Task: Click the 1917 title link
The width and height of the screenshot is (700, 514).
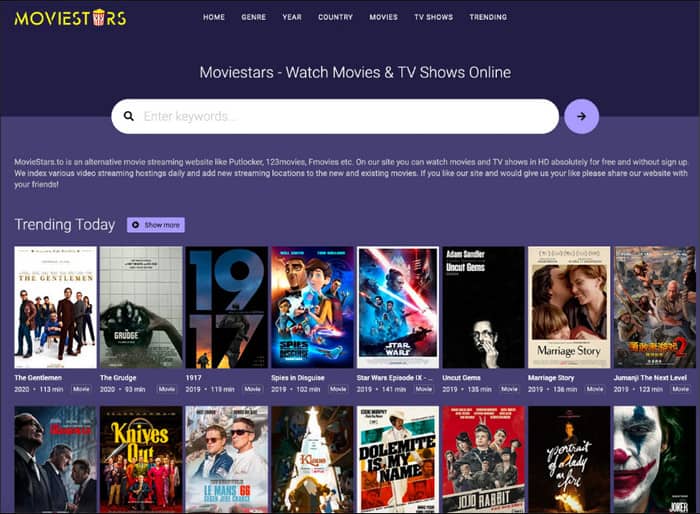Action: tap(193, 378)
